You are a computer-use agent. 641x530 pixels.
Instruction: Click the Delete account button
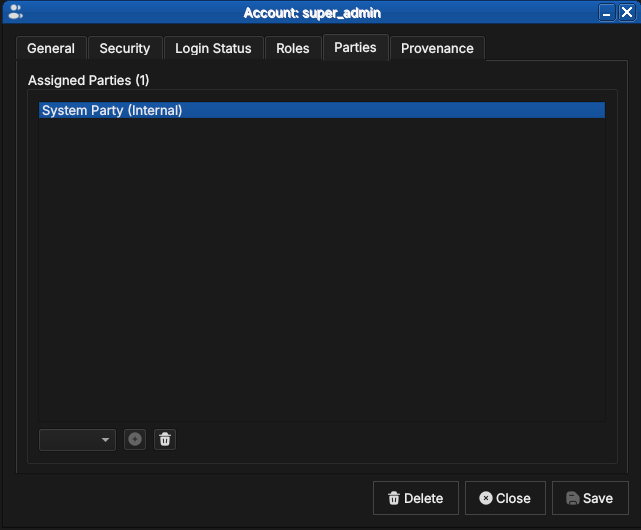coord(416,498)
